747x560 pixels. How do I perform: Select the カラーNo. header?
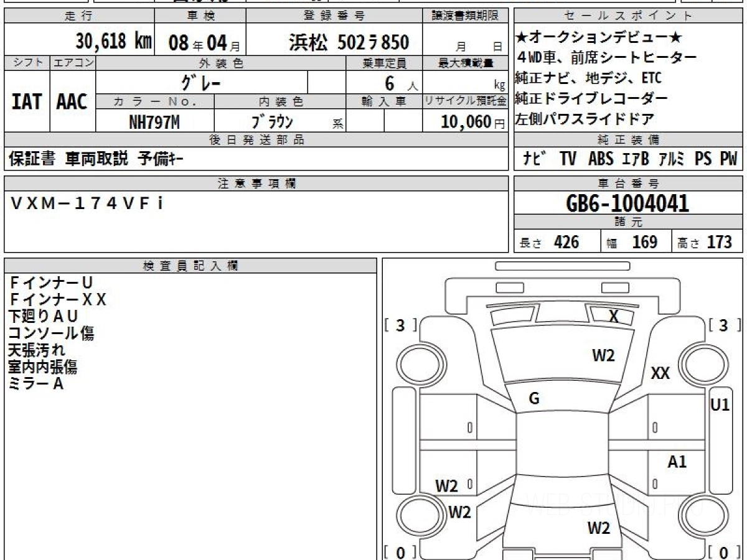[x=156, y=101]
